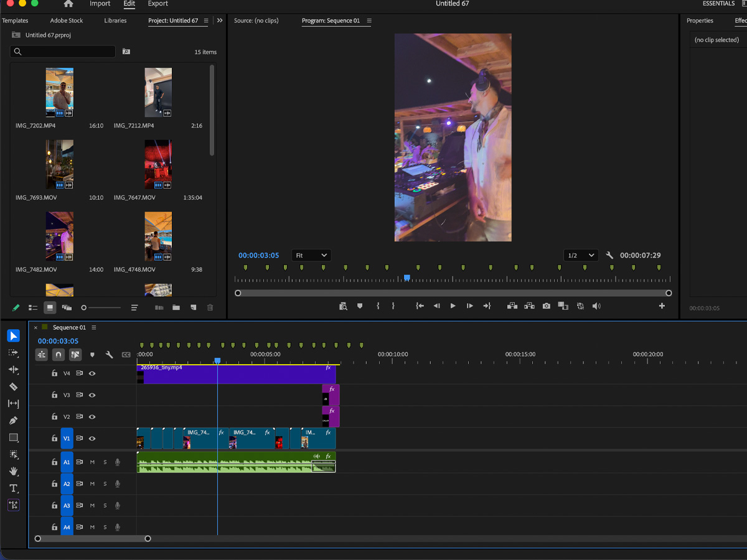Toggle lock on track V2
The height and width of the screenshot is (560, 747).
click(54, 417)
